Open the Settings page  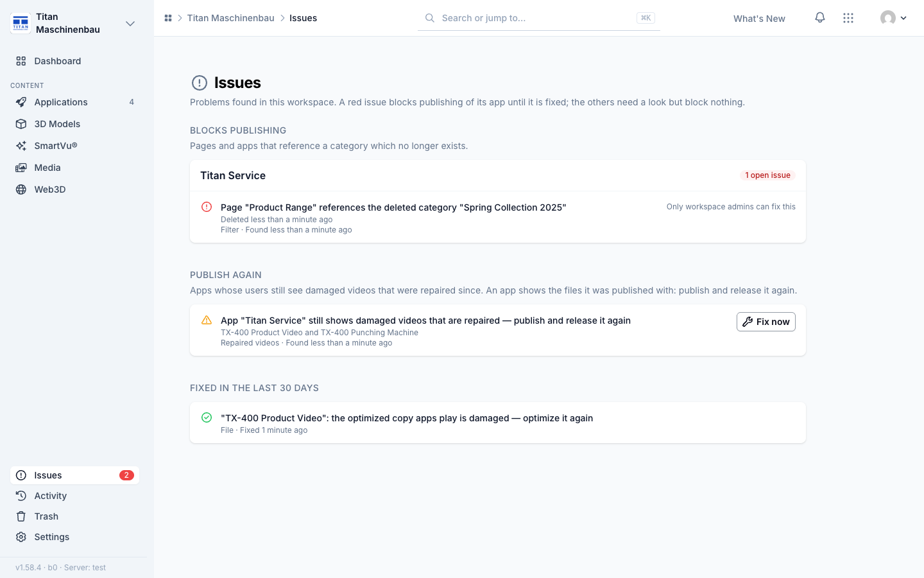75,537
